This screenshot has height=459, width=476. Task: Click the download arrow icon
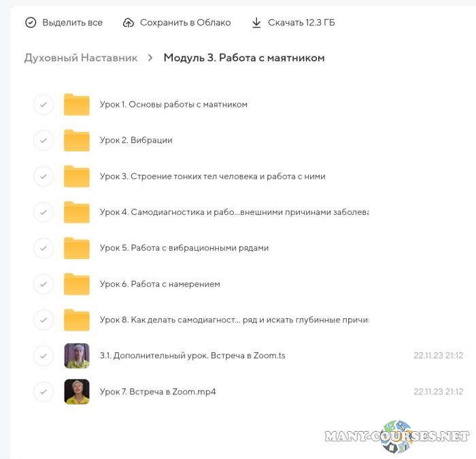point(256,22)
